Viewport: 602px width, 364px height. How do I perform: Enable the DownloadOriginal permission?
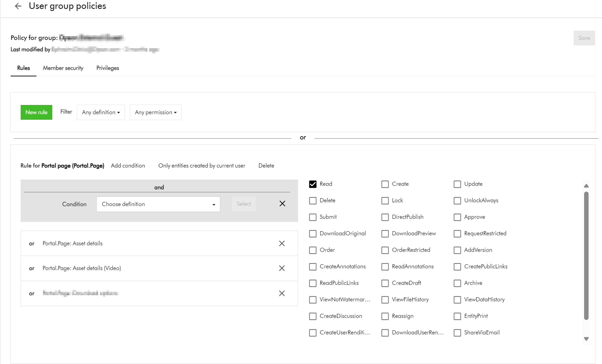pos(313,234)
